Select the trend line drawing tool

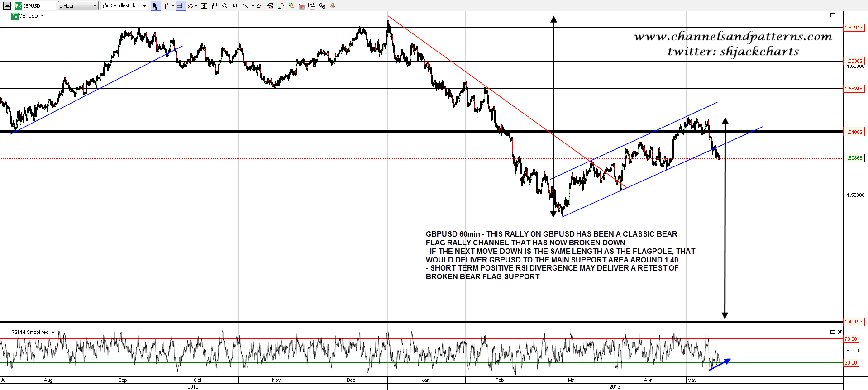pyautogui.click(x=245, y=6)
